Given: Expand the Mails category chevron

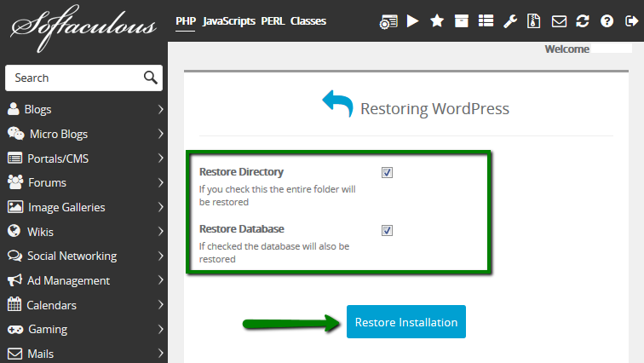Looking at the screenshot, I should pyautogui.click(x=161, y=354).
